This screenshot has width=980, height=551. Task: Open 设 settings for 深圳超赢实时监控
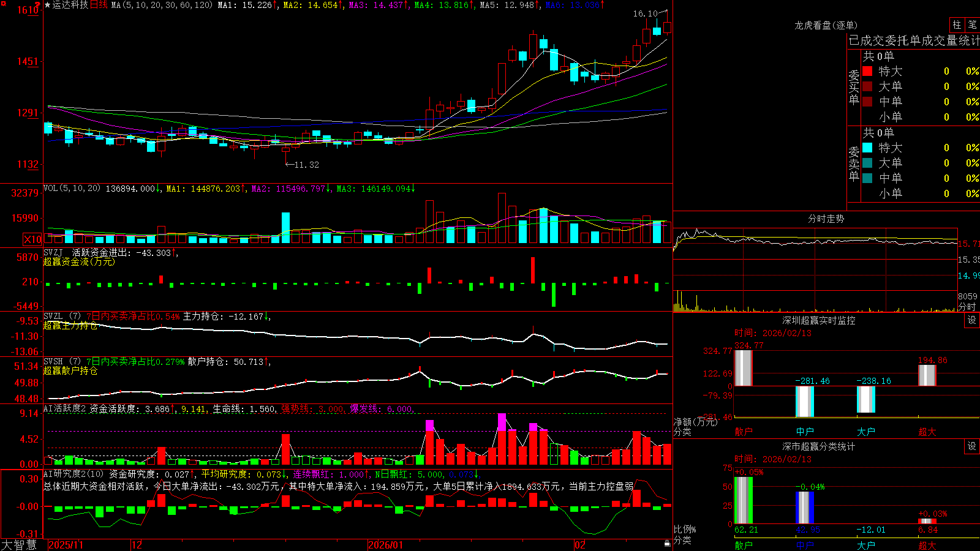tap(972, 320)
